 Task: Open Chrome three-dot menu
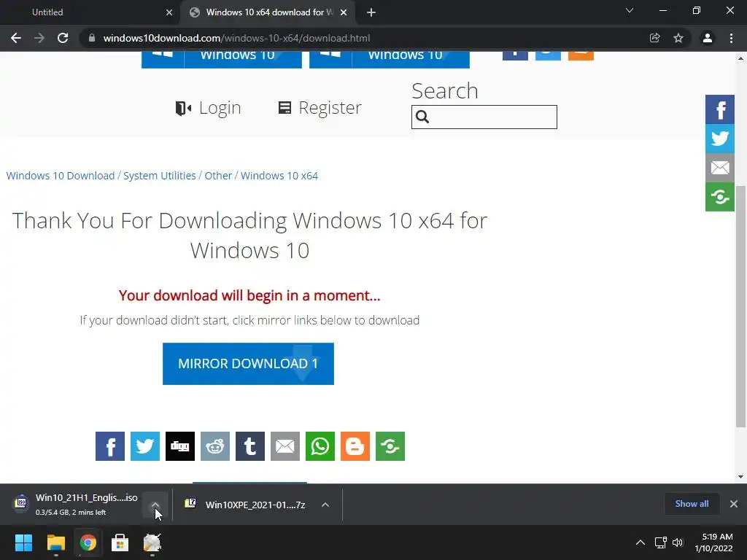(731, 38)
